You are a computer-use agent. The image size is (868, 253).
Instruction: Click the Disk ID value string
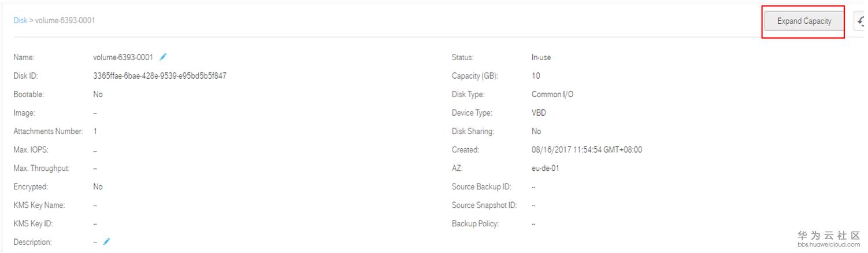(x=159, y=76)
